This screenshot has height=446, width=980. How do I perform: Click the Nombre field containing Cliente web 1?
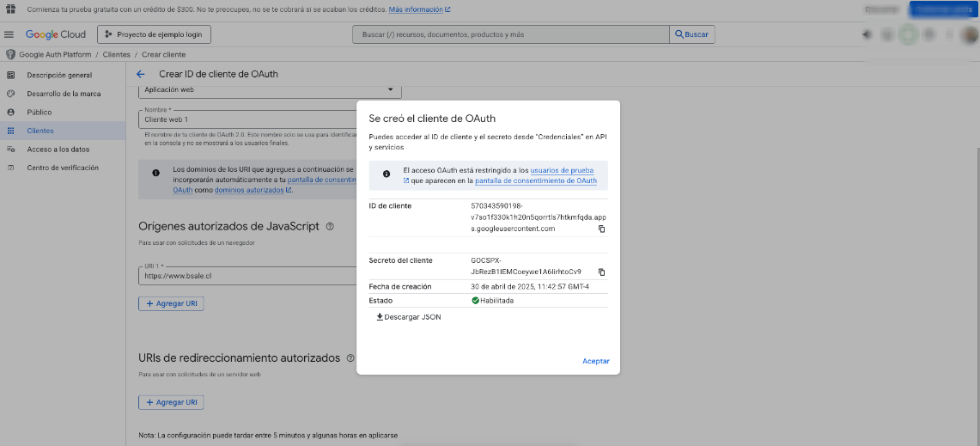pyautogui.click(x=247, y=119)
